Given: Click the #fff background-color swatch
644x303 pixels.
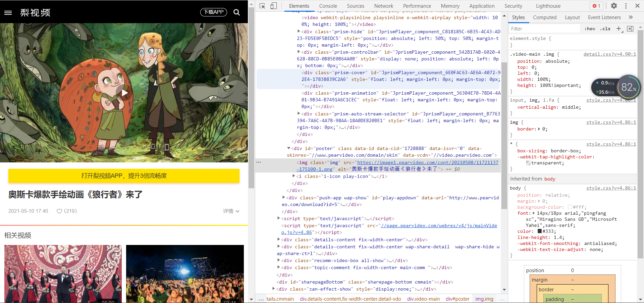Looking at the screenshot, I should coord(570,207).
